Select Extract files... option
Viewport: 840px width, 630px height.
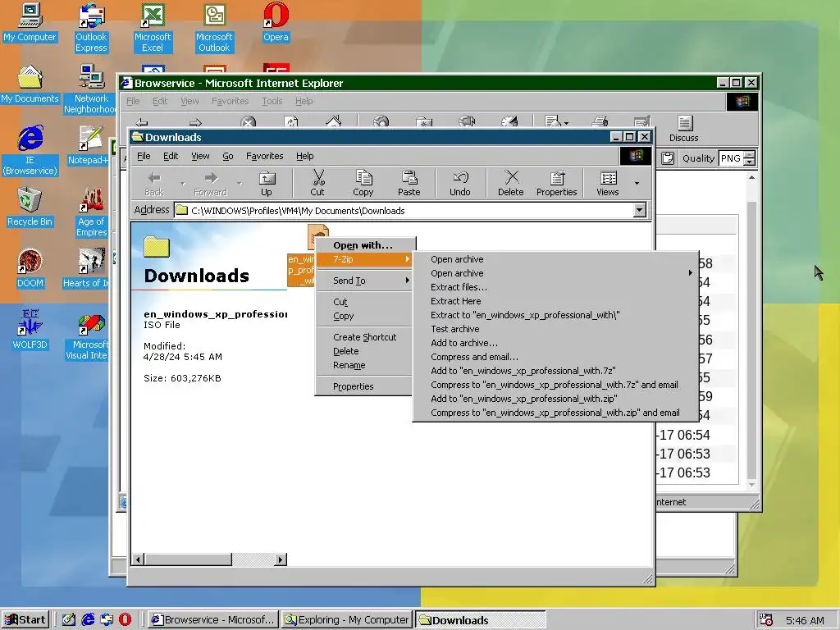556,287
